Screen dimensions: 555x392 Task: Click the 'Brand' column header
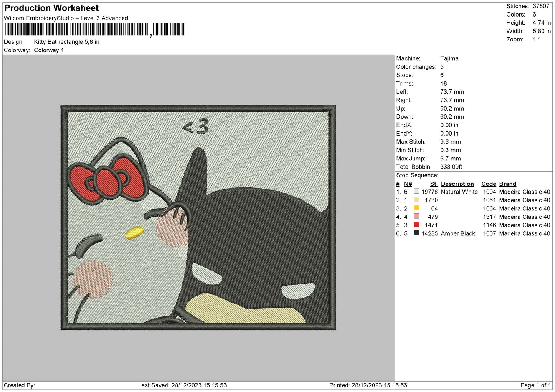pos(507,184)
